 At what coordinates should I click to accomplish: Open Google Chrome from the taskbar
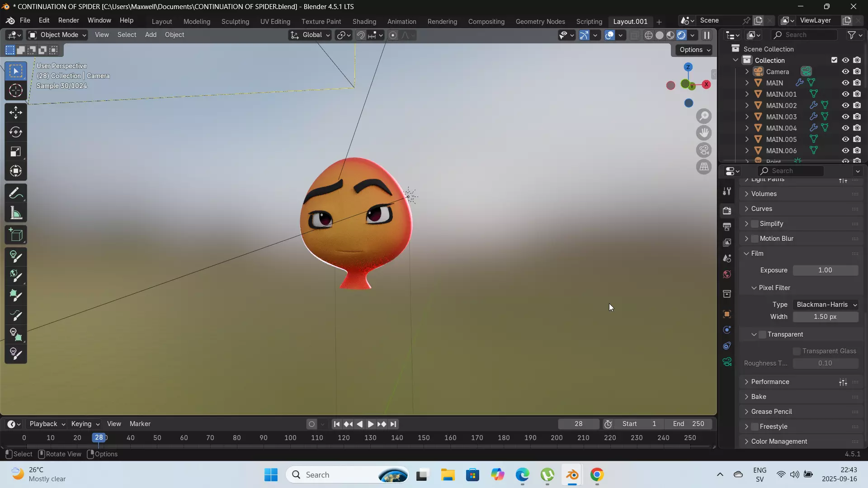pyautogui.click(x=597, y=475)
